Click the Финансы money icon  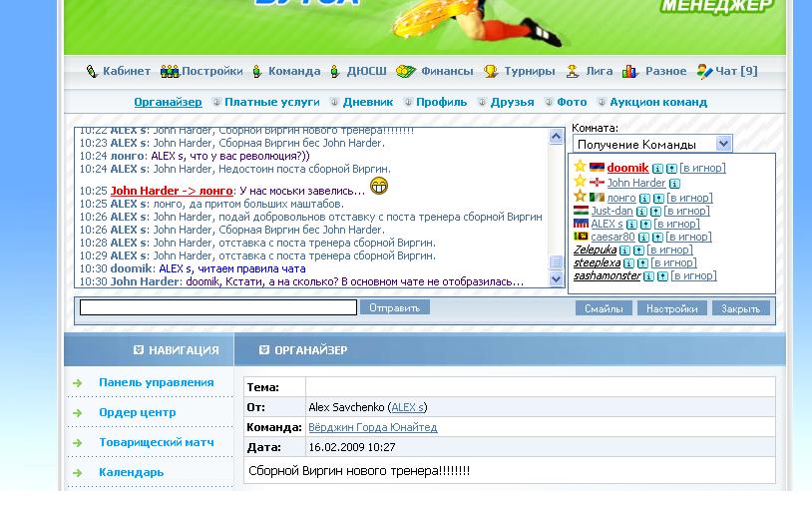tap(405, 72)
